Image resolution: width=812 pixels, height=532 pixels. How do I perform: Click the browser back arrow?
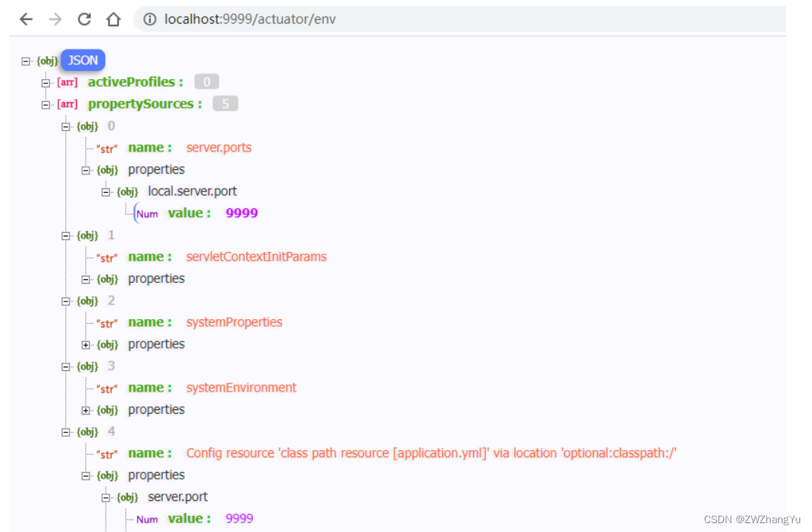pyautogui.click(x=26, y=19)
